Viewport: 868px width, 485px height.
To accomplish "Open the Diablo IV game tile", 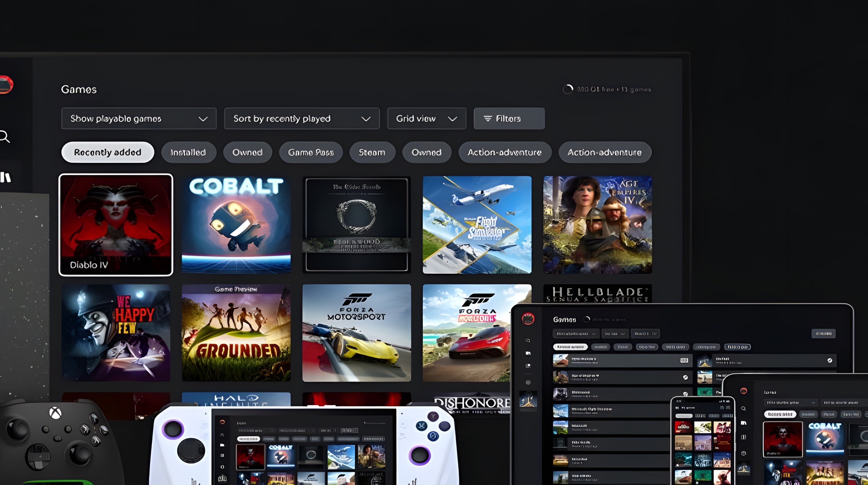I will coord(116,224).
